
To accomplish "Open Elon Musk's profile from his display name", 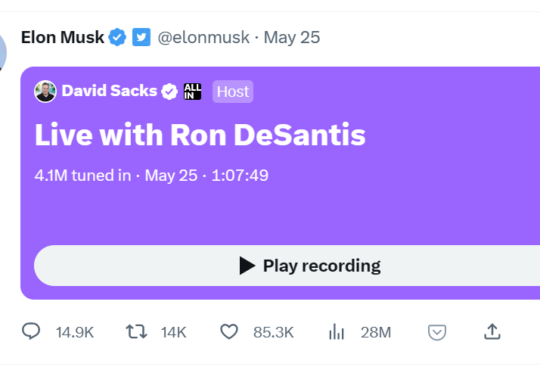I will click(62, 37).
